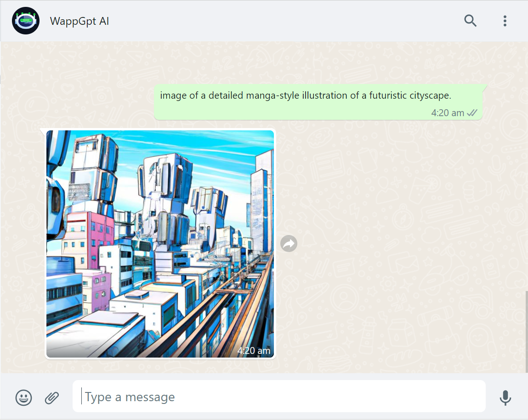Open the emoji picker smiley icon
The image size is (528, 420).
[x=23, y=397]
